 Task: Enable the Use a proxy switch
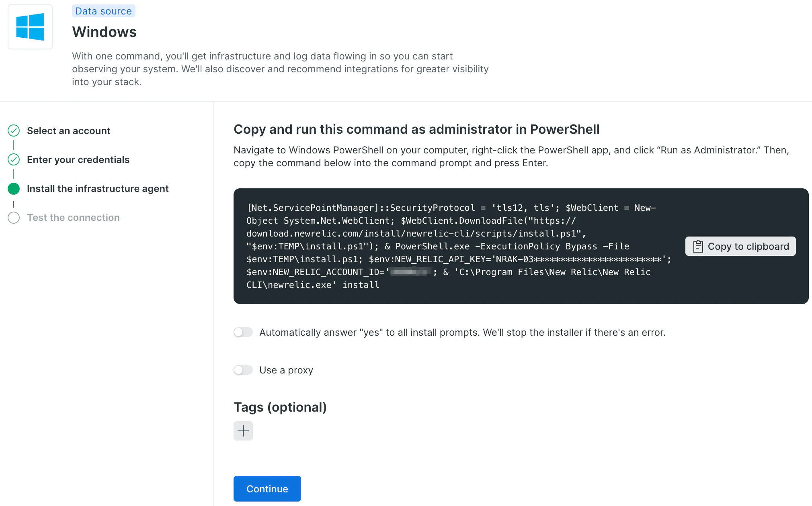click(243, 370)
